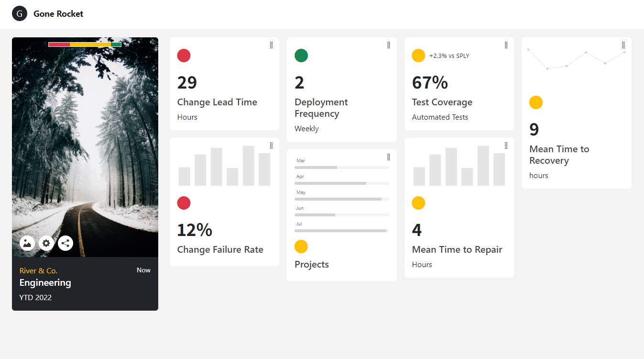The image size is (644, 359).
Task: Click the round G logo avatar
Action: point(20,14)
